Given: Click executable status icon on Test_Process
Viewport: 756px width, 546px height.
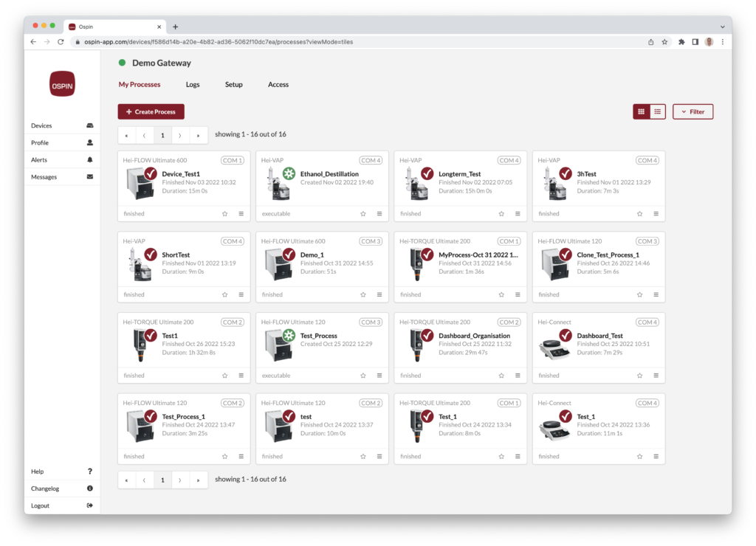Looking at the screenshot, I should 289,335.
